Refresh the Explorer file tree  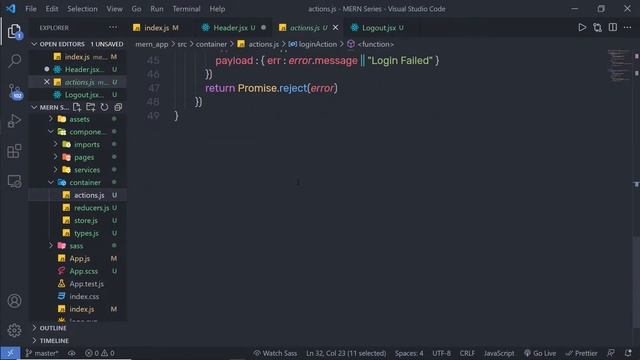(x=104, y=107)
